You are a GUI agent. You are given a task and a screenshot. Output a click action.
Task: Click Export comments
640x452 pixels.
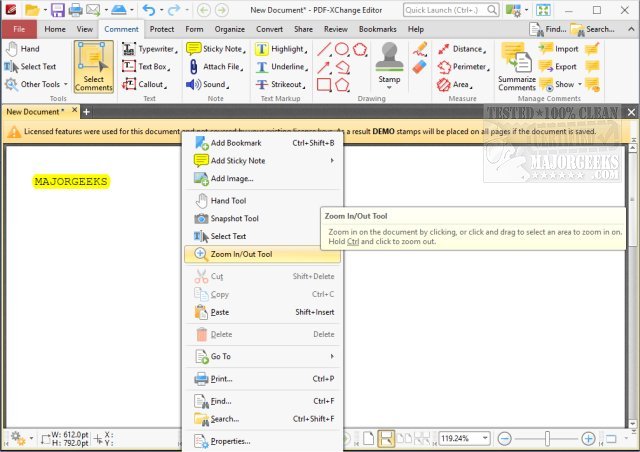[x=558, y=67]
